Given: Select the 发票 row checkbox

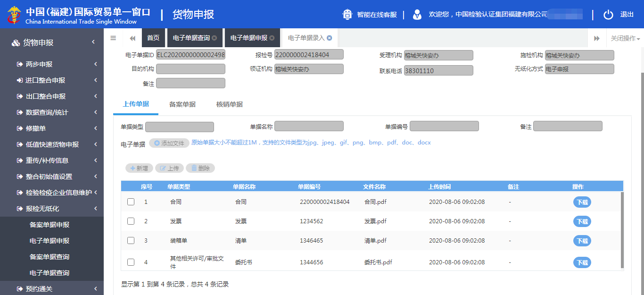Looking at the screenshot, I should coord(131,221).
